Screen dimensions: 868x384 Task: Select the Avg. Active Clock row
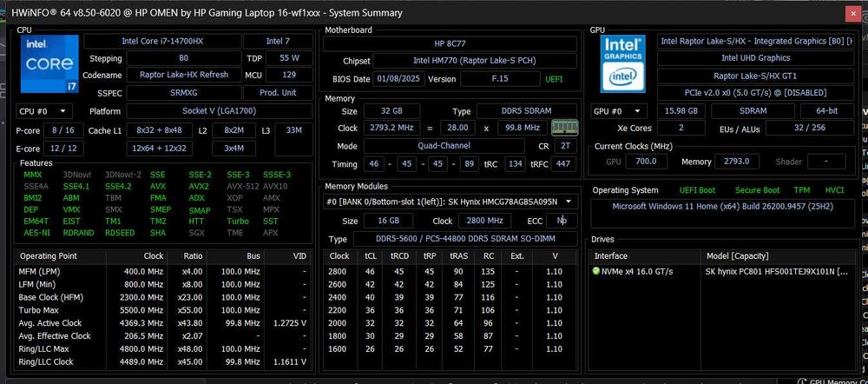(163, 323)
